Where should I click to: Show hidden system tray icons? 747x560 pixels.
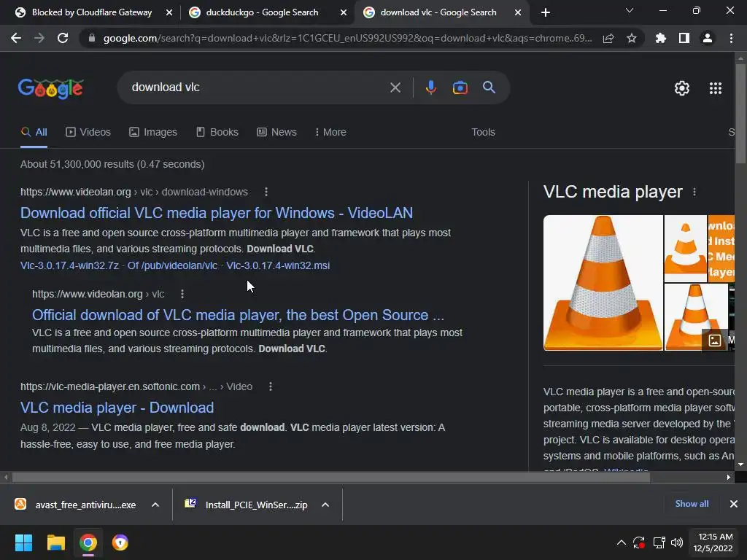click(622, 542)
